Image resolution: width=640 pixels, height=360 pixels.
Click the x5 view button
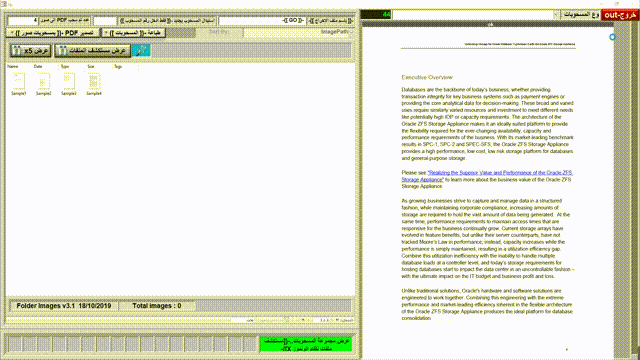tap(31, 51)
